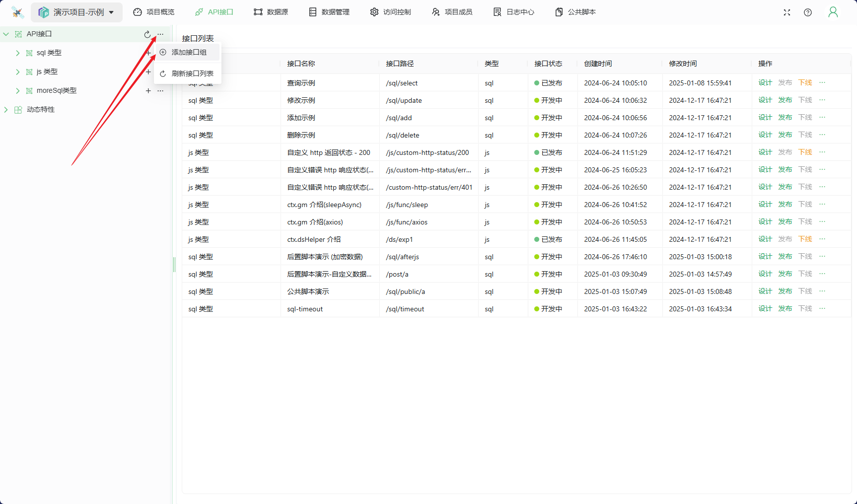Click the refresh icon beside API接口

point(147,34)
